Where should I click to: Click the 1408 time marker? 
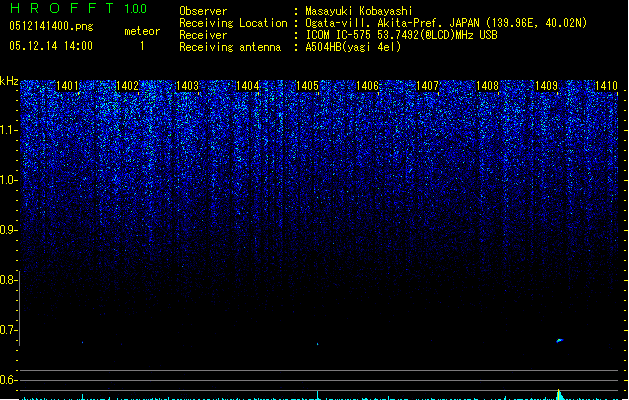point(487,85)
